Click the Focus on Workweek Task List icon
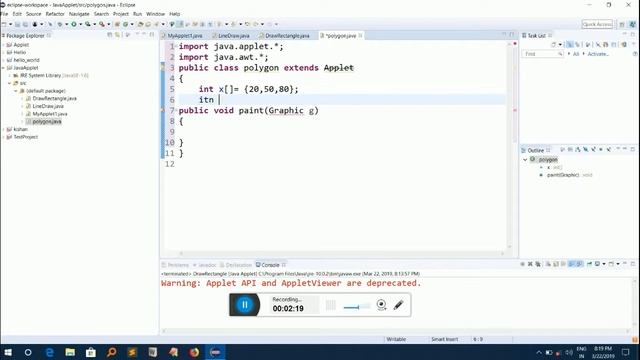The image size is (640, 360). tap(587, 44)
